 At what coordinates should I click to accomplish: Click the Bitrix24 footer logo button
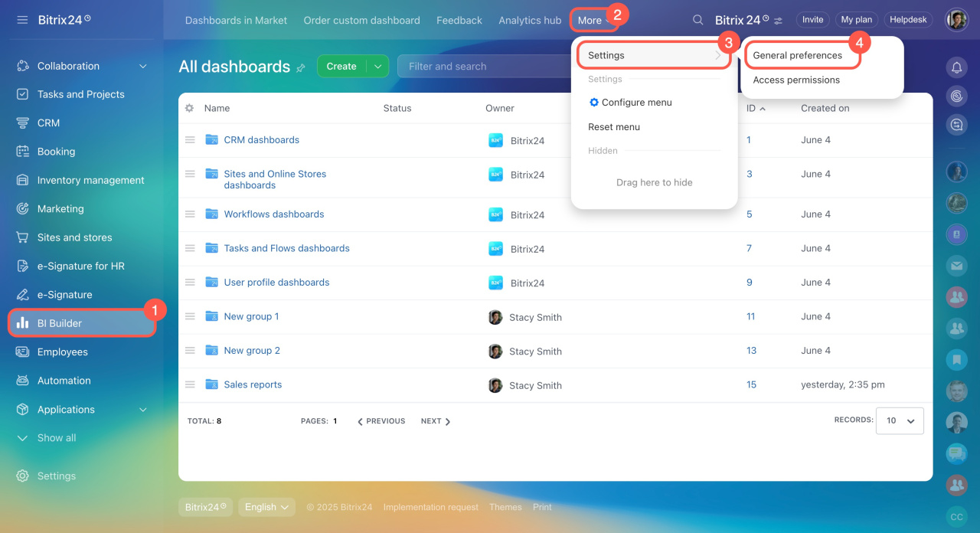pyautogui.click(x=206, y=507)
